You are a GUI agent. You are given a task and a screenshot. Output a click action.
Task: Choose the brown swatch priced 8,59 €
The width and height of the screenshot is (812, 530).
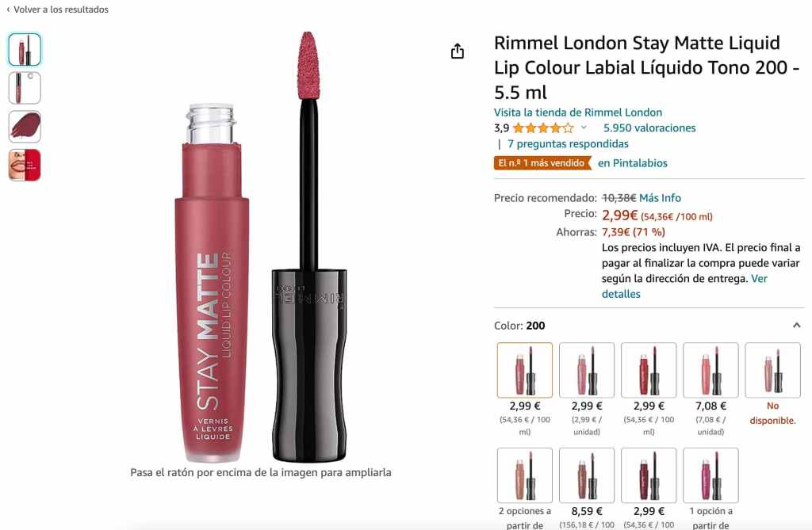point(587,475)
